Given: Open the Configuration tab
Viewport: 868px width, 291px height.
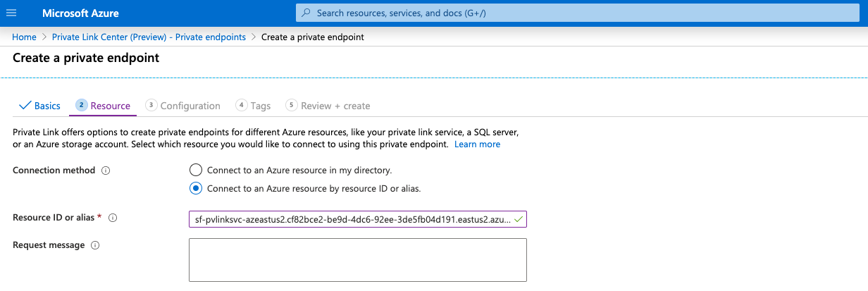Looking at the screenshot, I should tap(183, 106).
